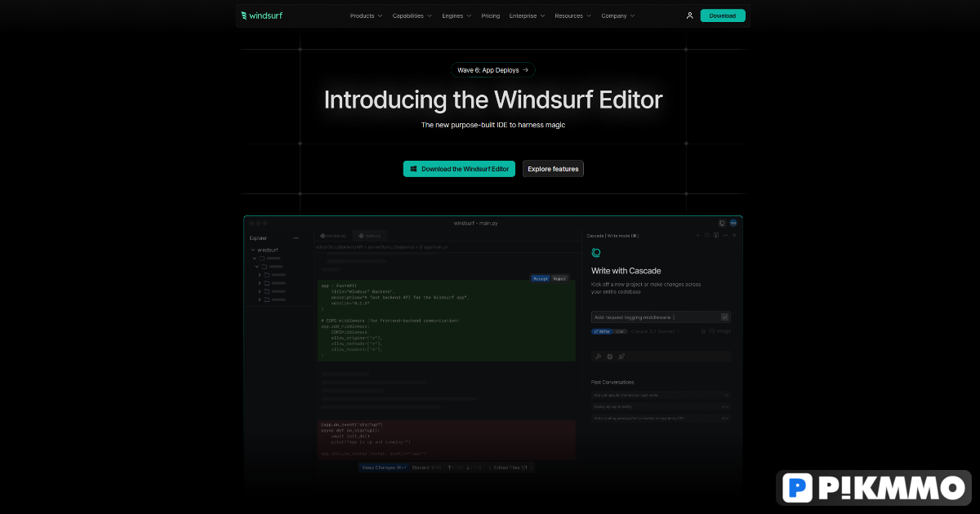The height and width of the screenshot is (514, 980).
Task: Expand the Enterprise menu
Action: click(527, 16)
